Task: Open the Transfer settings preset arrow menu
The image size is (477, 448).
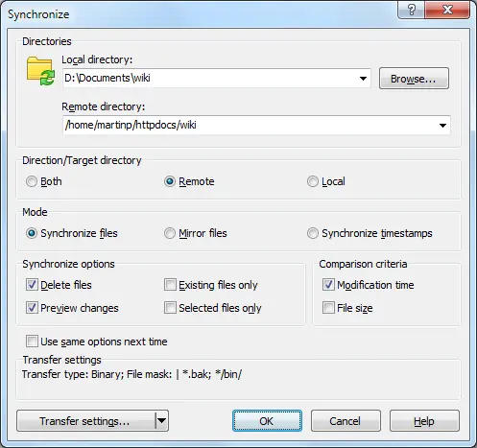Action: coord(162,421)
